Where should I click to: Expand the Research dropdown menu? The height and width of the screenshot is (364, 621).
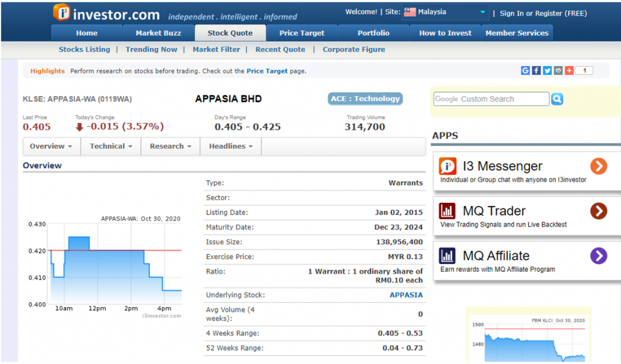(x=170, y=147)
